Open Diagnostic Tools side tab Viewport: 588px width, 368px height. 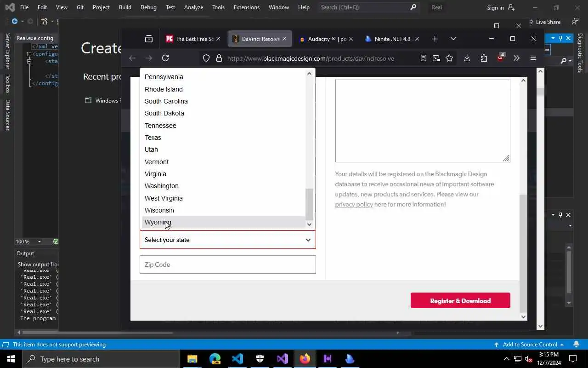tap(580, 52)
